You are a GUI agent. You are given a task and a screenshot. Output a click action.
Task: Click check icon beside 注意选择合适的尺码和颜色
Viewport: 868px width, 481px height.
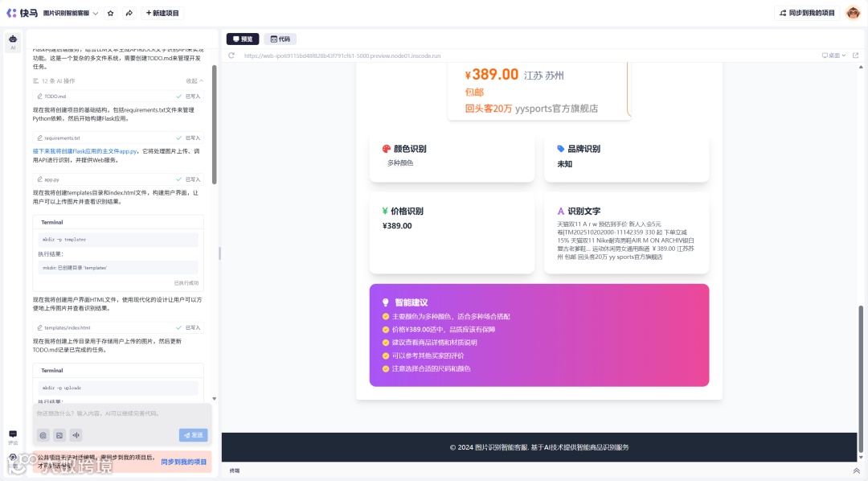pos(386,368)
